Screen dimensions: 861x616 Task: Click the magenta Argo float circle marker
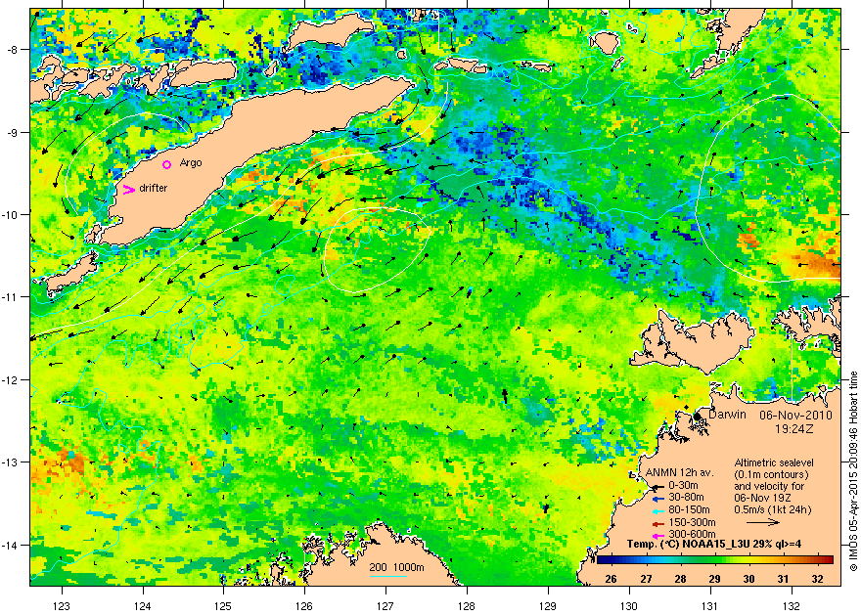click(x=167, y=164)
